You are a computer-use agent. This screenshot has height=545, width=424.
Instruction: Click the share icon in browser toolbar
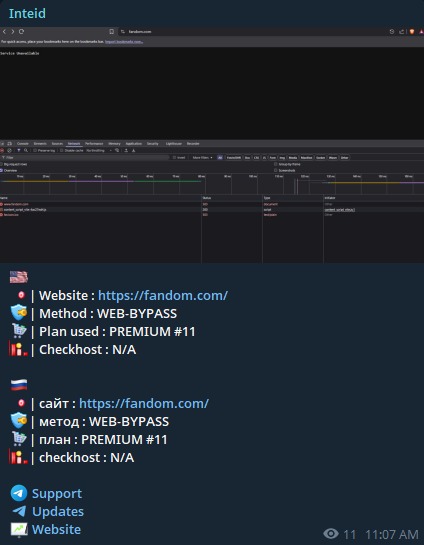[x=401, y=32]
